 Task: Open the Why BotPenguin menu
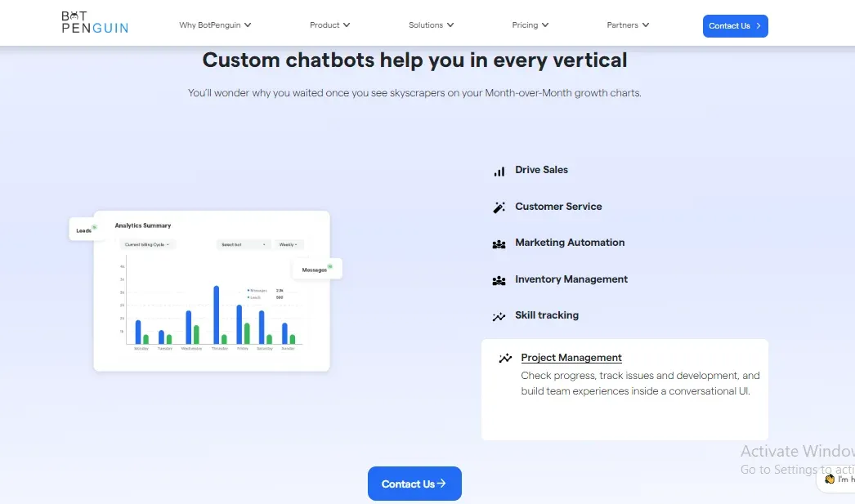click(215, 25)
